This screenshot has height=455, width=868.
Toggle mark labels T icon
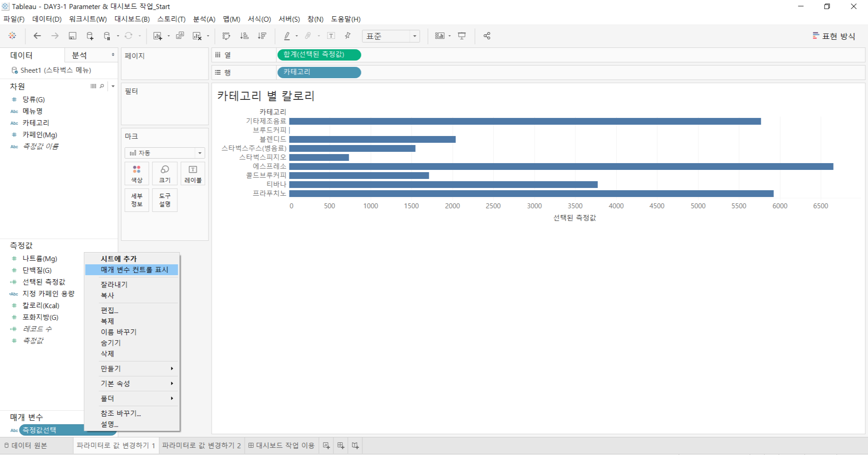click(x=331, y=36)
